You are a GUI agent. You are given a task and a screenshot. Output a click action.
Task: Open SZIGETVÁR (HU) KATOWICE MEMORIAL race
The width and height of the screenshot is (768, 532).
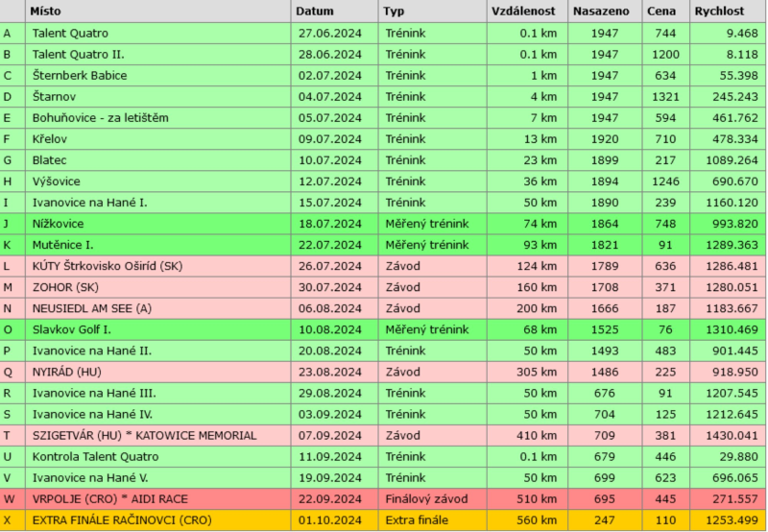pyautogui.click(x=144, y=435)
